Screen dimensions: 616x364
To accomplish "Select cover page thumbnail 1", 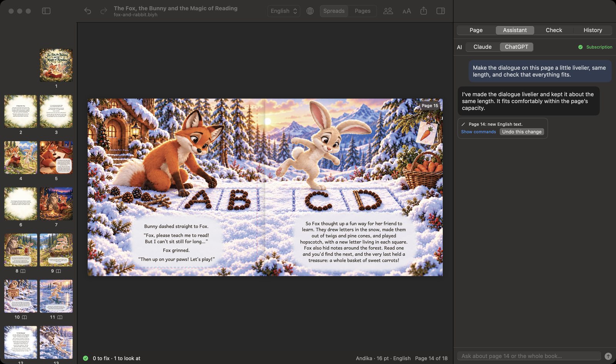I will pos(56,65).
